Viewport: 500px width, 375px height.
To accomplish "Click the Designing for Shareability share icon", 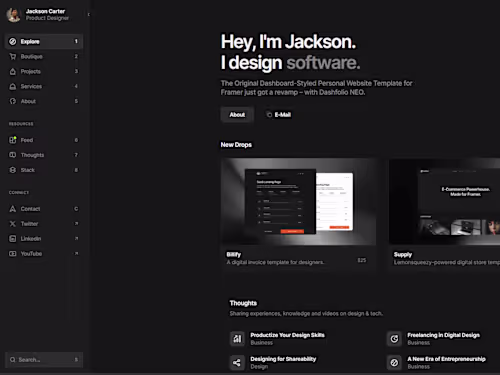I will [x=237, y=363].
